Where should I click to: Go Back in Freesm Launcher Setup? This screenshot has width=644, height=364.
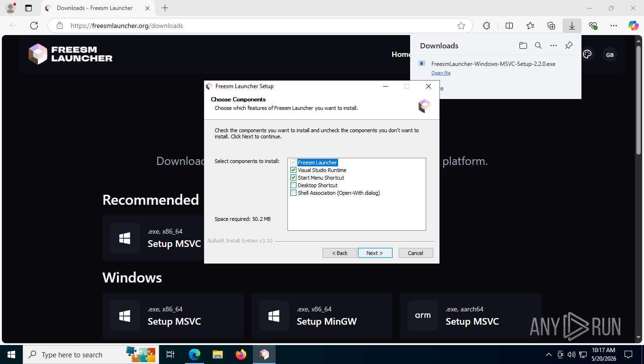(340, 253)
